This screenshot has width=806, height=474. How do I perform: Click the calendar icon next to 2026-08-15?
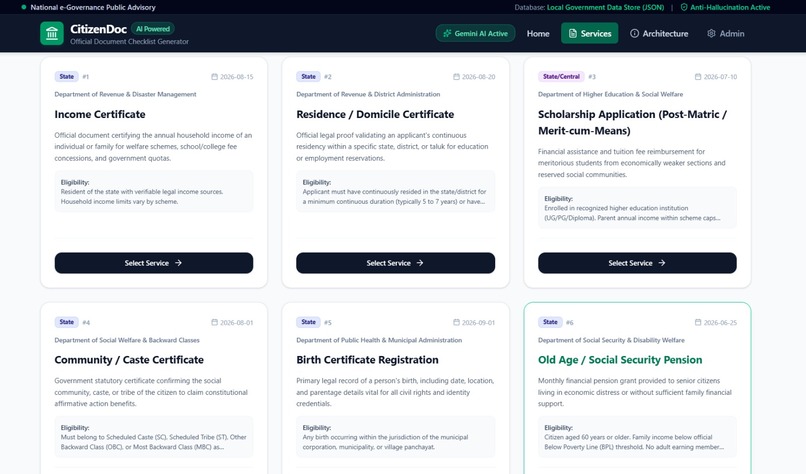click(214, 77)
